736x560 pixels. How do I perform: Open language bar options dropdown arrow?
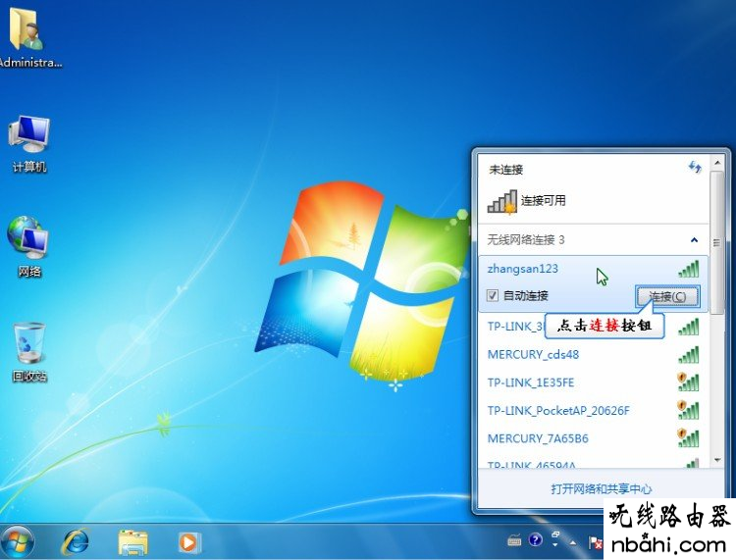click(x=555, y=545)
